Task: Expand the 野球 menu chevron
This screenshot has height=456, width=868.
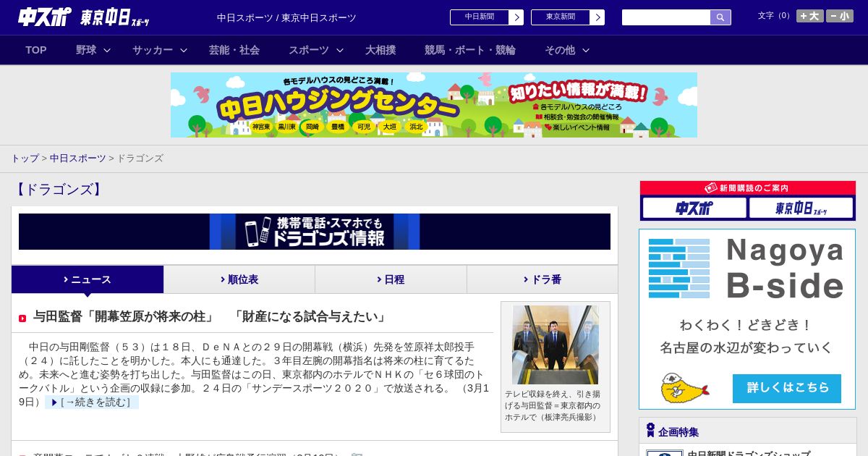Action: [107, 50]
